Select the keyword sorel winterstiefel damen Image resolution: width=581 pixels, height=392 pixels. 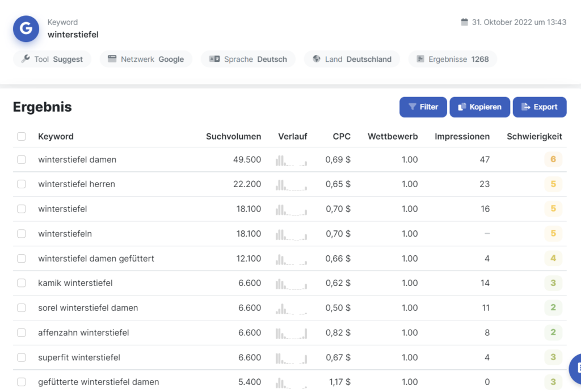click(22, 307)
